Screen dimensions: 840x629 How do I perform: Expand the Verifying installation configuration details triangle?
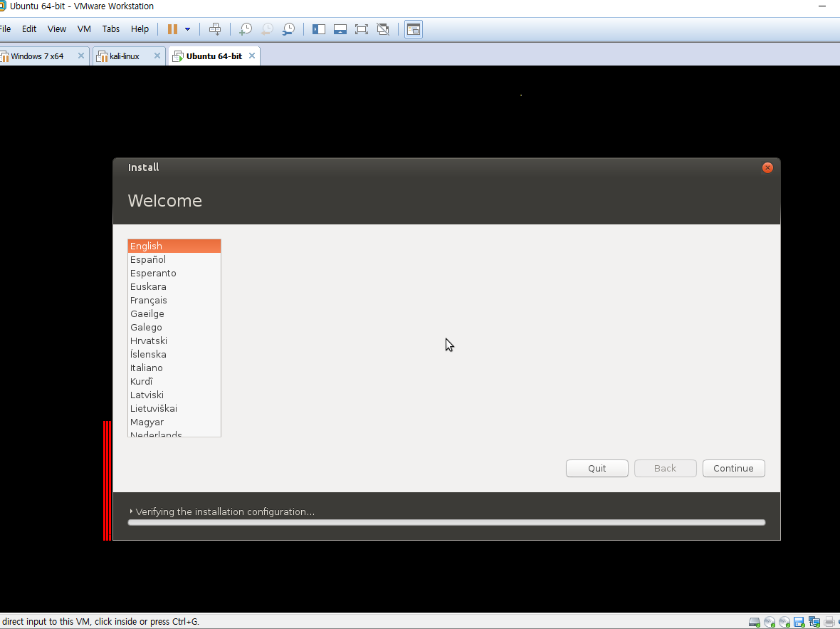point(131,511)
